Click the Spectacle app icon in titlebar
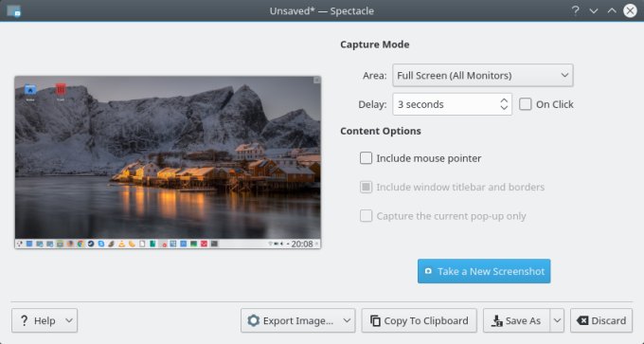Screen dimensions: 644x344 tap(13, 10)
